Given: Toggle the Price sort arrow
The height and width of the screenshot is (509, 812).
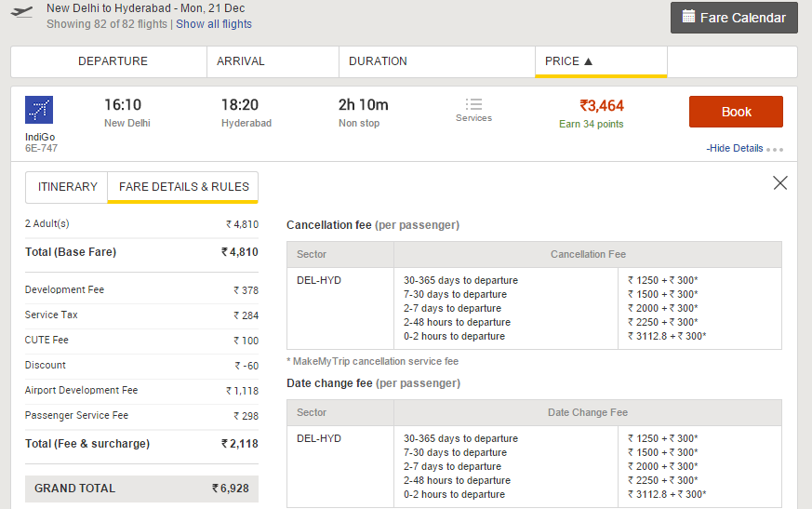Looking at the screenshot, I should [588, 61].
